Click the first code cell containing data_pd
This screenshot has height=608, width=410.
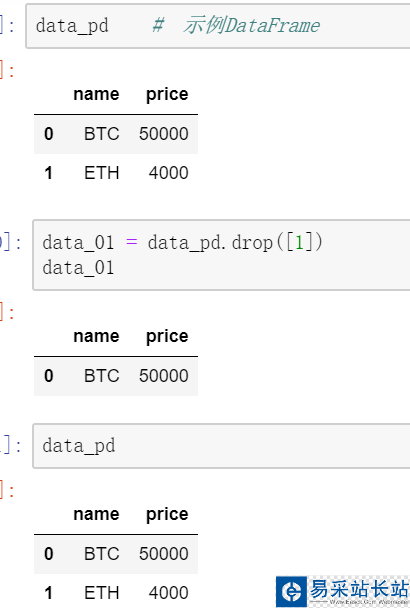[x=218, y=26]
